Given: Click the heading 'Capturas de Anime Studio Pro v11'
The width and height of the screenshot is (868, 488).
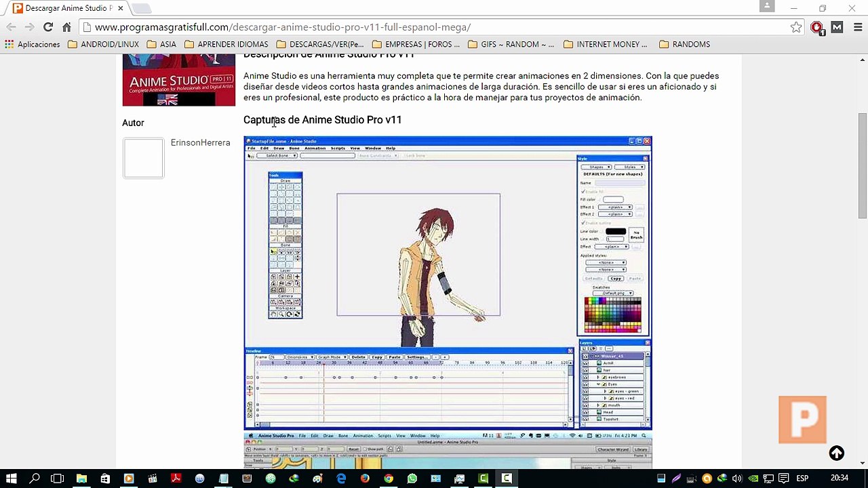Looking at the screenshot, I should [323, 119].
